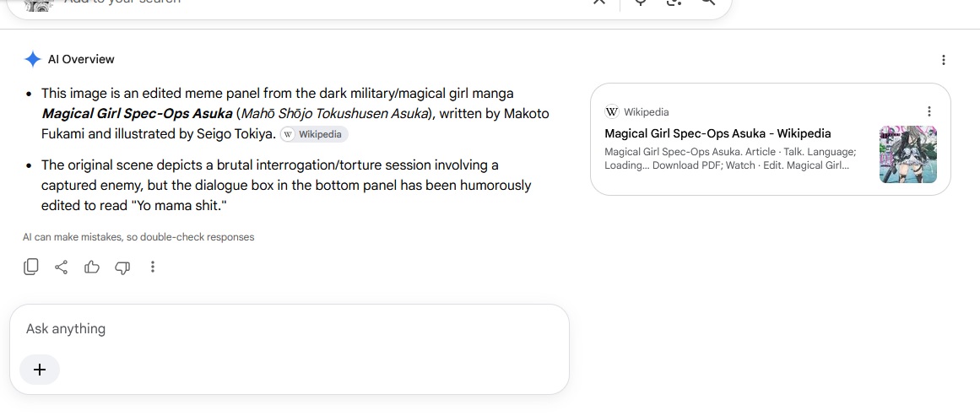Open the AI Overview three-dot menu
The width and height of the screenshot is (980, 416).
pos(943,60)
